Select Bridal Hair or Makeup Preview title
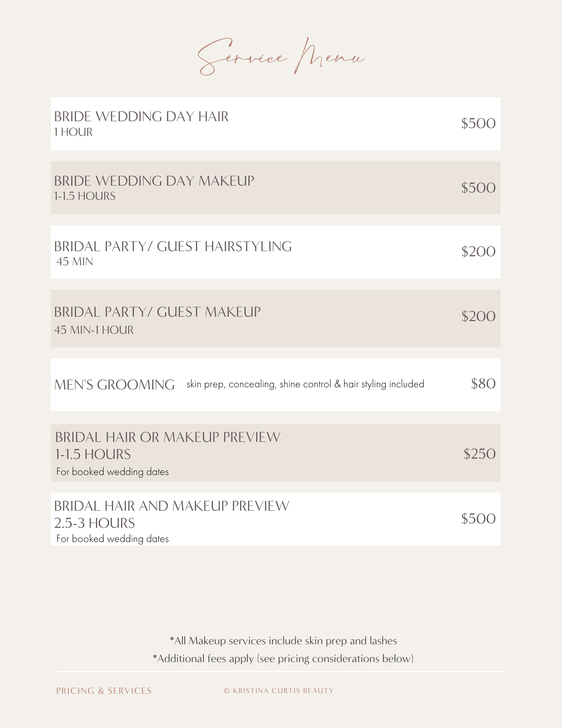This screenshot has height=728, width=562. click(168, 437)
